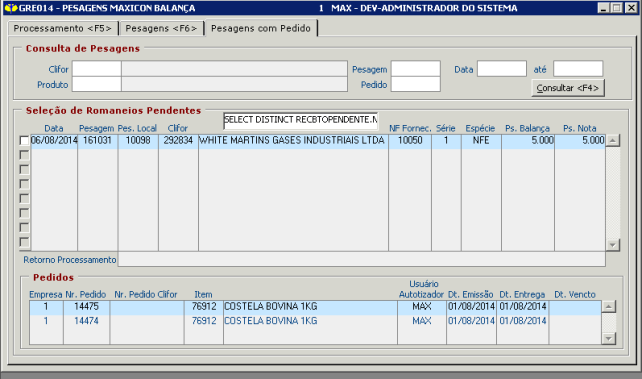Open the Pesagens <F6> tab
This screenshot has height=379, width=642.
161,28
